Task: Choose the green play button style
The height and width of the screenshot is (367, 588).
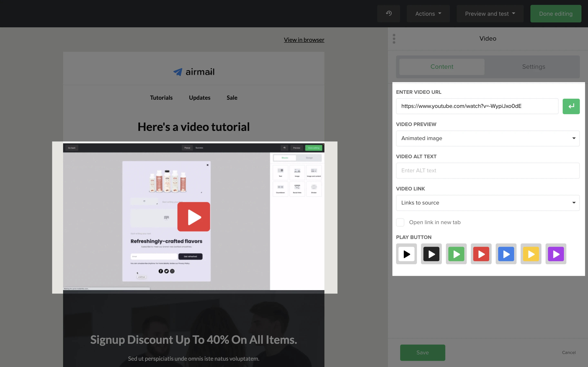Action: pyautogui.click(x=456, y=254)
